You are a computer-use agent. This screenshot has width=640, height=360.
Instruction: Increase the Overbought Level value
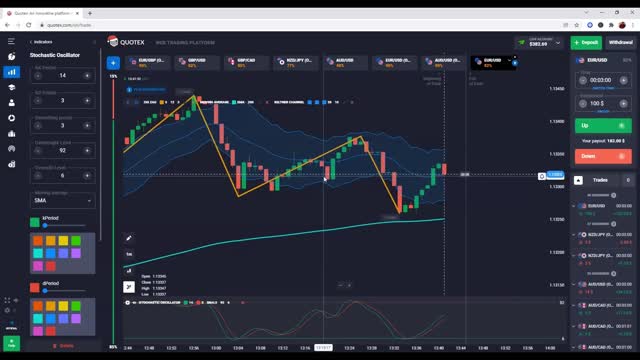tap(87, 151)
